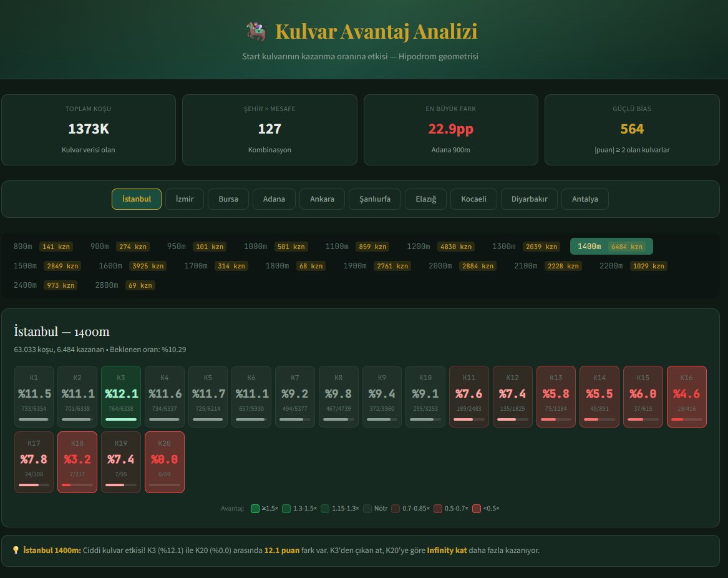Viewport: 728px width, 578px height.
Task: Click the İstanbul — 1400m section heading
Action: coord(62,331)
